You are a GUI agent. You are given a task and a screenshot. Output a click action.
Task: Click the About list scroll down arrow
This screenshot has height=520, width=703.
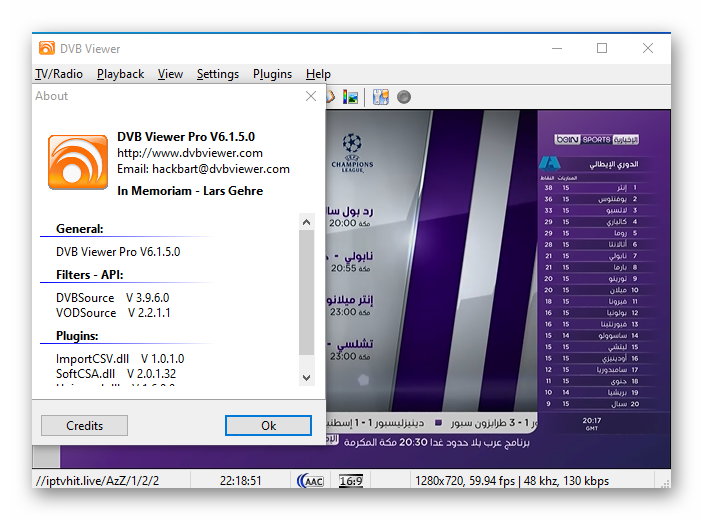(307, 377)
